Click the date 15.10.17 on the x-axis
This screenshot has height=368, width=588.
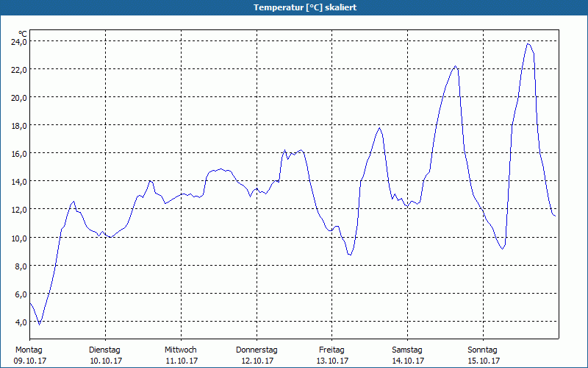click(x=484, y=361)
